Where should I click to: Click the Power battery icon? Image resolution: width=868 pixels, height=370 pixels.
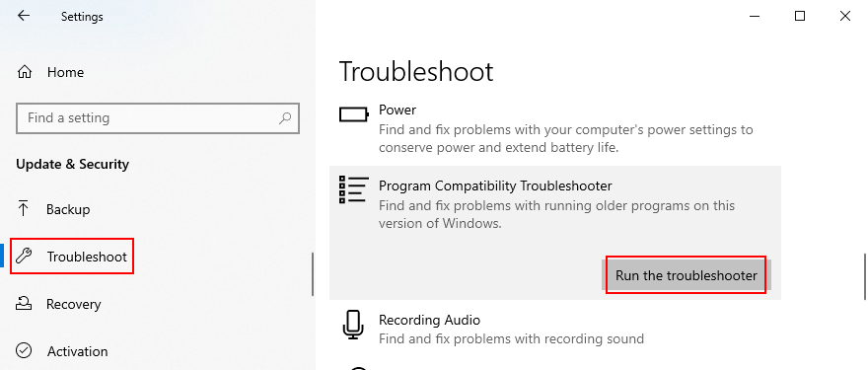tap(353, 114)
